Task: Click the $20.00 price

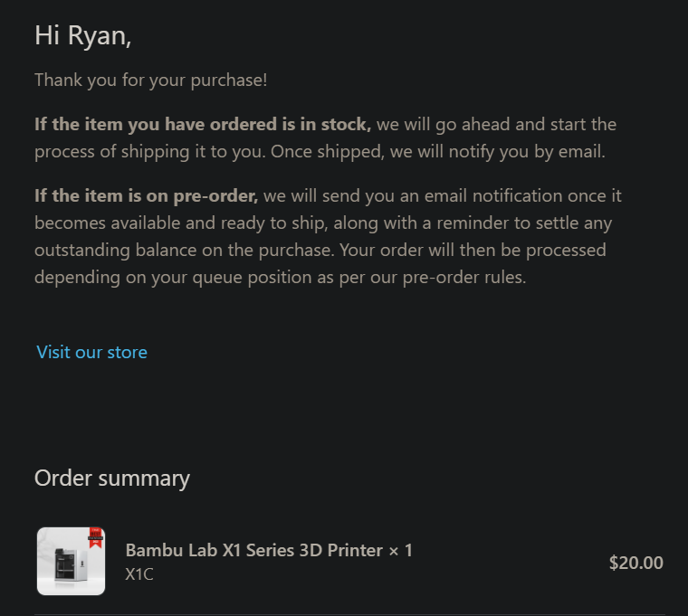Action: [635, 563]
